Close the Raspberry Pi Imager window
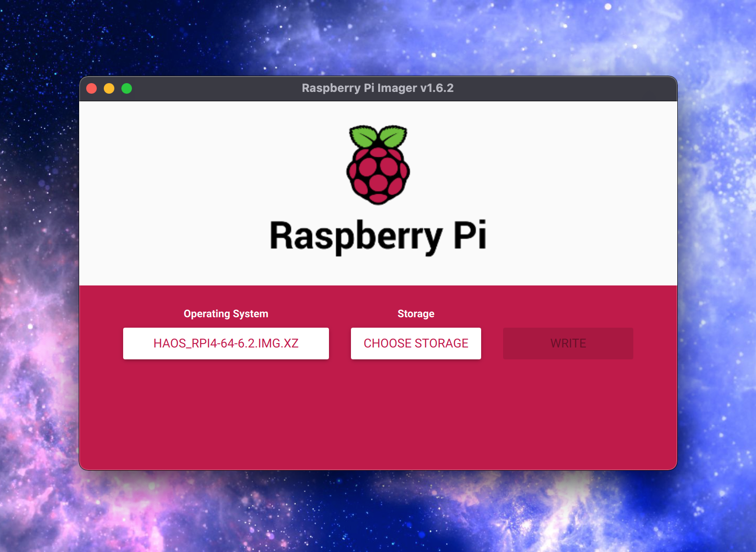Screen dimensions: 756x552 (91, 88)
